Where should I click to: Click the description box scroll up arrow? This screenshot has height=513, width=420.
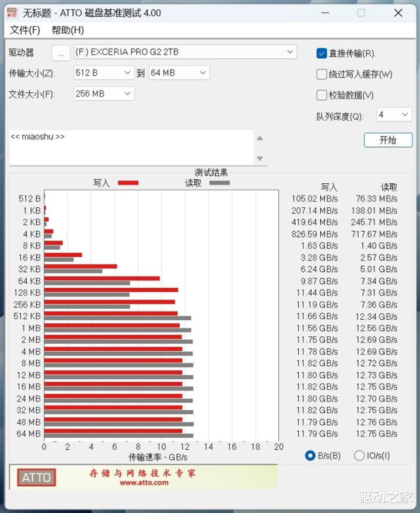click(260, 138)
